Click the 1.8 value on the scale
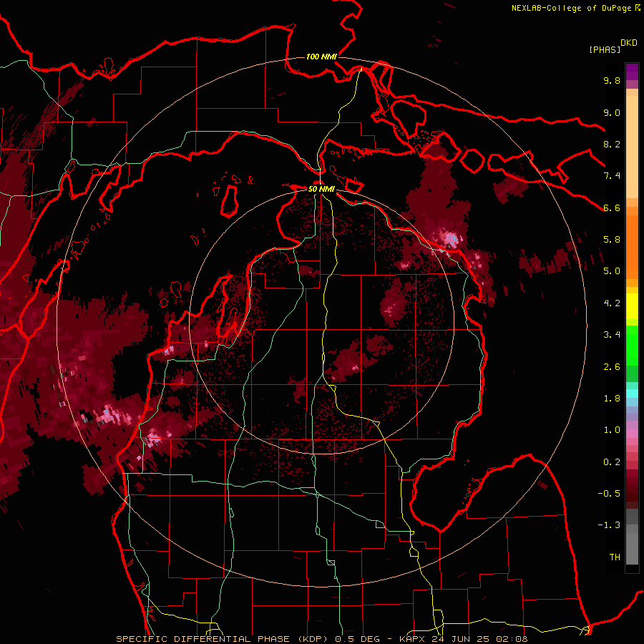Image resolution: width=644 pixels, height=644 pixels. tap(612, 399)
